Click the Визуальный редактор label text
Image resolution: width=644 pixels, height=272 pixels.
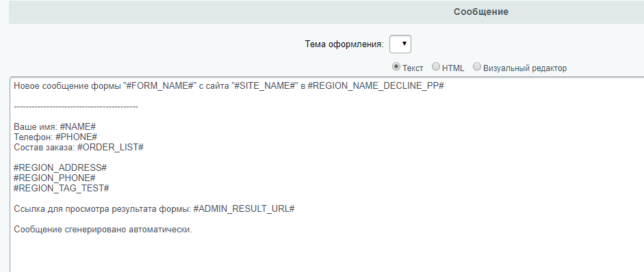(525, 68)
